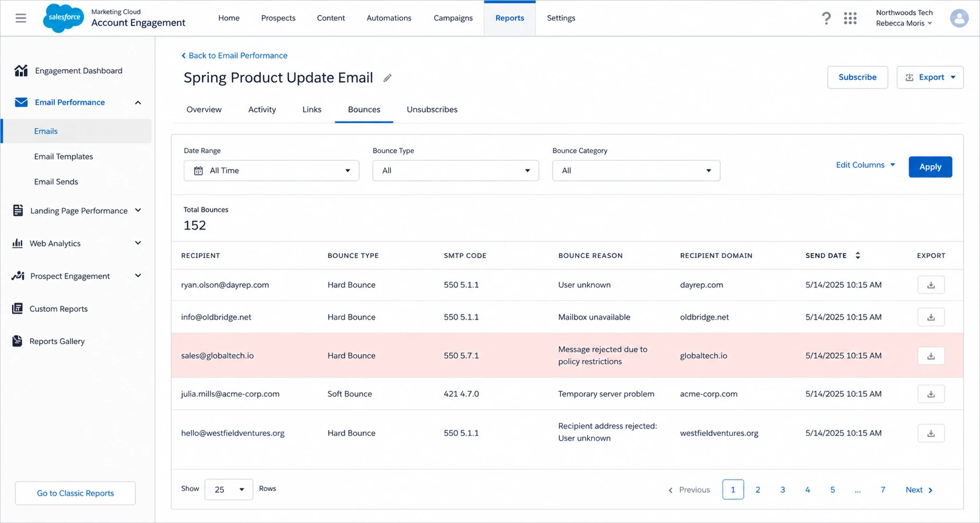Viewport: 980px width, 523px height.
Task: Open the Bounce Category dropdown
Action: [636, 171]
